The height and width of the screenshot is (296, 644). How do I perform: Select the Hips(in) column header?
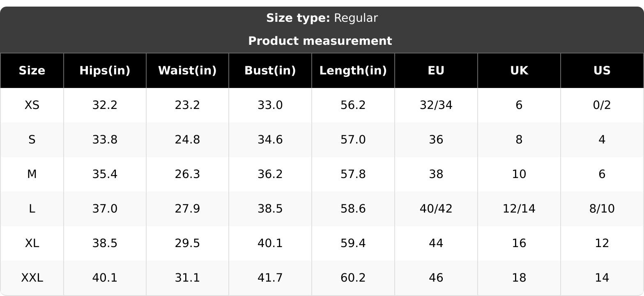pos(105,71)
